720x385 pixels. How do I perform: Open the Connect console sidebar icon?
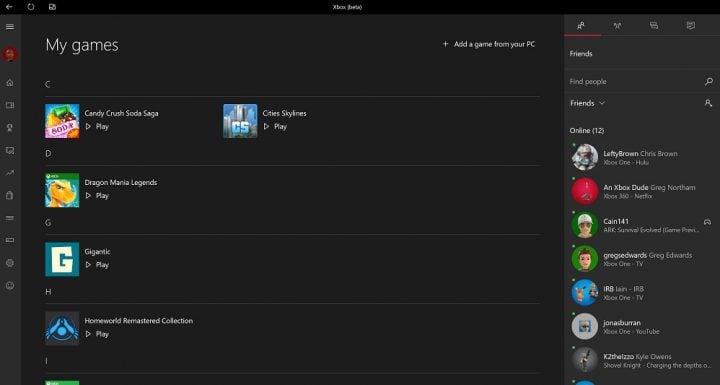10,240
